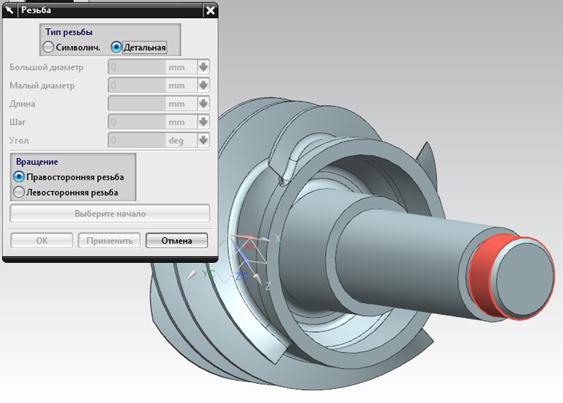Click the Малый диаметр input field
This screenshot has height=403, width=563.
coord(137,85)
